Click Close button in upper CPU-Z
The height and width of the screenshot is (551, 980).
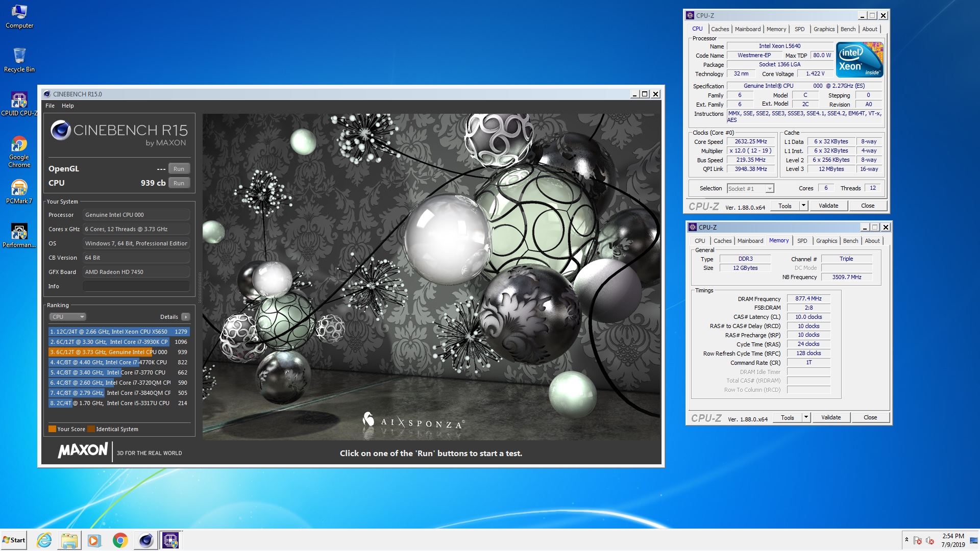tap(868, 206)
